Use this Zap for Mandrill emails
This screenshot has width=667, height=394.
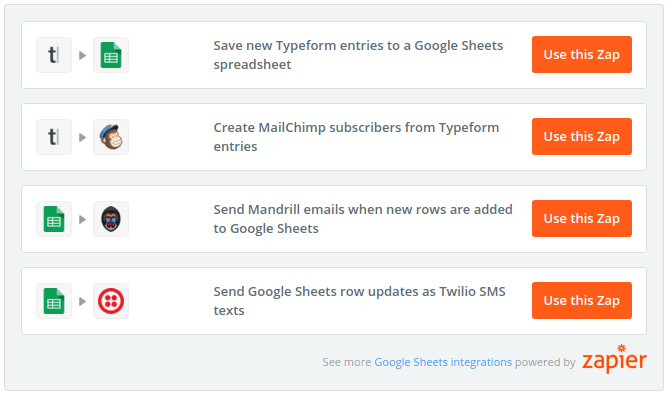581,219
